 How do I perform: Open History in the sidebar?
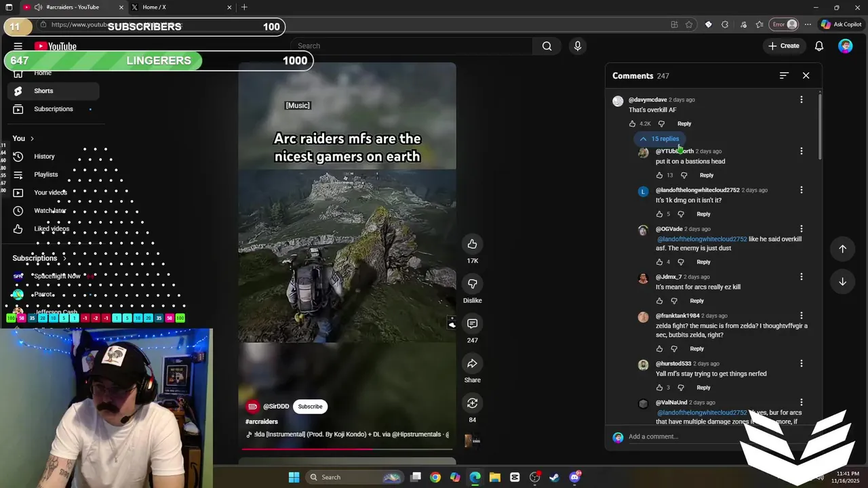53,157
